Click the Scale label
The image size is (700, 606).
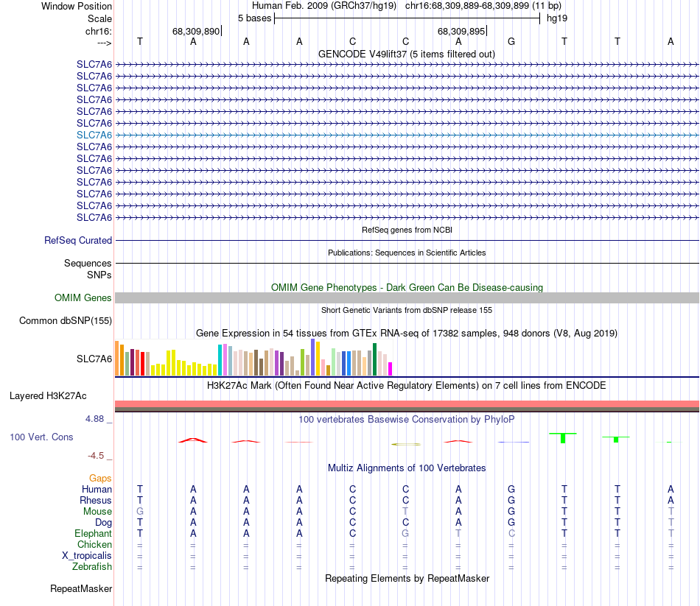coord(99,18)
